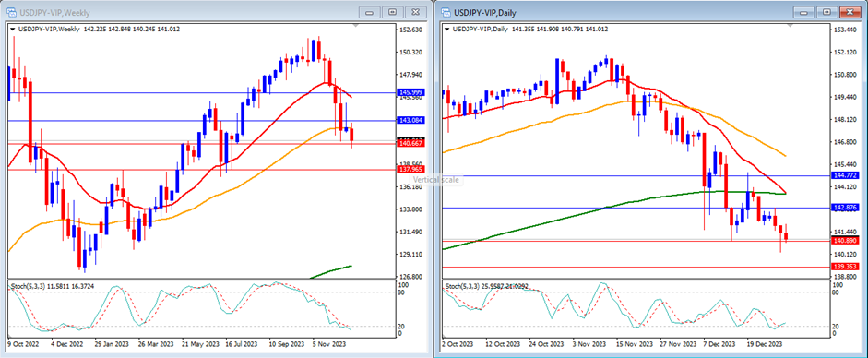Minimize the USDJPY-VIP,Weekly chart window
Screen dimensions: 868x358
coord(370,12)
